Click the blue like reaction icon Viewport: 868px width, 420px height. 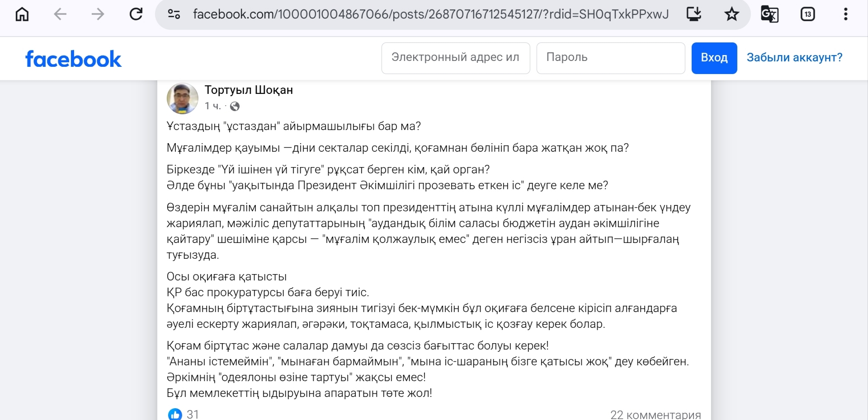point(175,414)
